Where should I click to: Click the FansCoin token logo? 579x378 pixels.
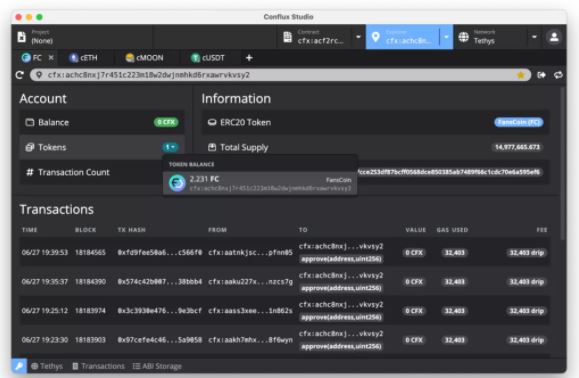coord(177,183)
